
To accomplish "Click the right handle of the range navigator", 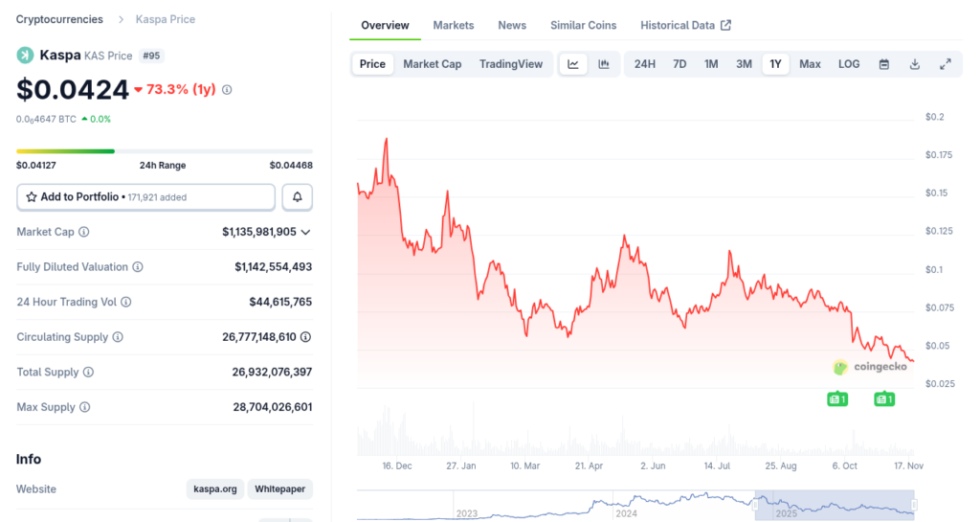I will pyautogui.click(x=914, y=504).
